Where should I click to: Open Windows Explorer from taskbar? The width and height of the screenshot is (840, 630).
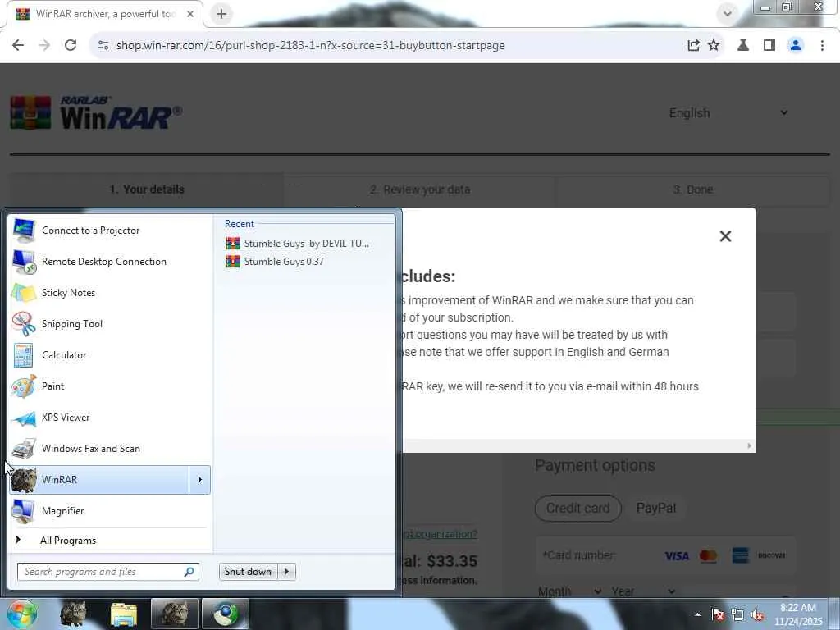click(124, 614)
